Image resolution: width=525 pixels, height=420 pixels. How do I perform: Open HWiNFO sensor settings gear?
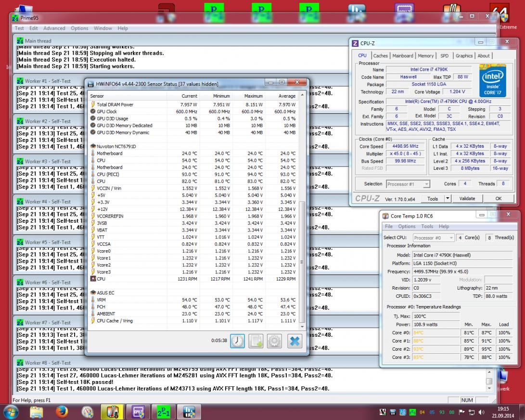click(x=274, y=341)
